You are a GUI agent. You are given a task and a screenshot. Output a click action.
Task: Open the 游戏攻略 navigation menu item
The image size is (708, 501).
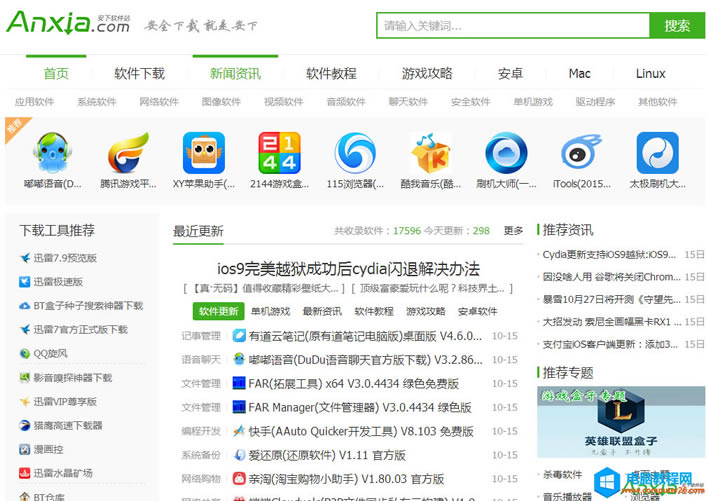[427, 73]
